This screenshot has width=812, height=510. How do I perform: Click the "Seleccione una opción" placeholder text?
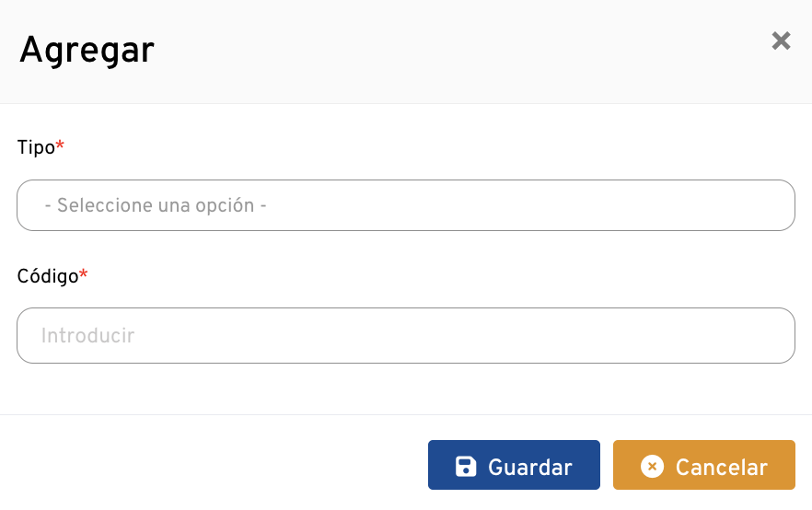[156, 205]
